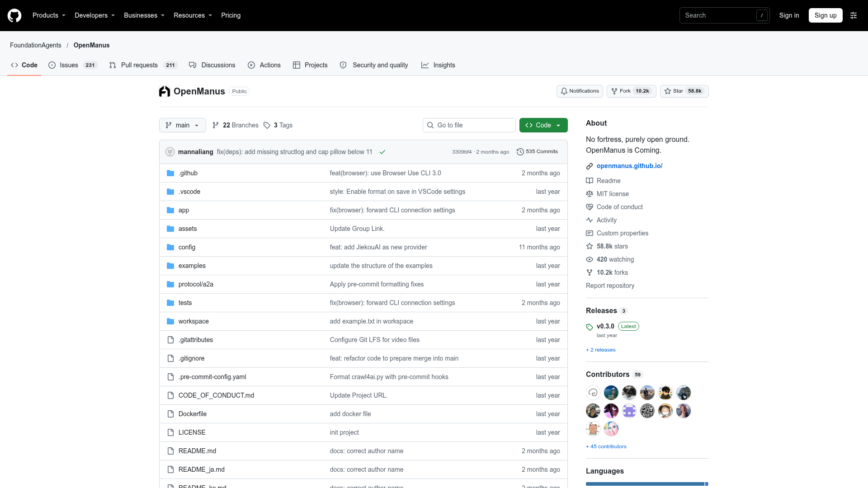Open the openmanus.github.io link
The height and width of the screenshot is (488, 868).
[x=629, y=166]
